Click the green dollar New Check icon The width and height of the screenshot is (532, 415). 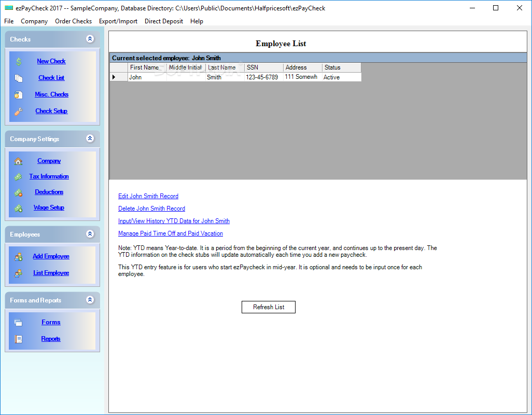[x=19, y=62]
